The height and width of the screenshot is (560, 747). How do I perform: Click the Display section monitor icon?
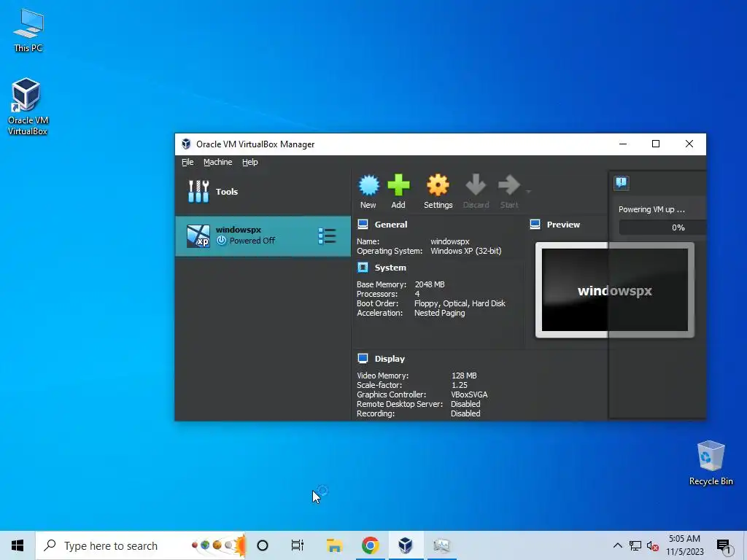[363, 359]
